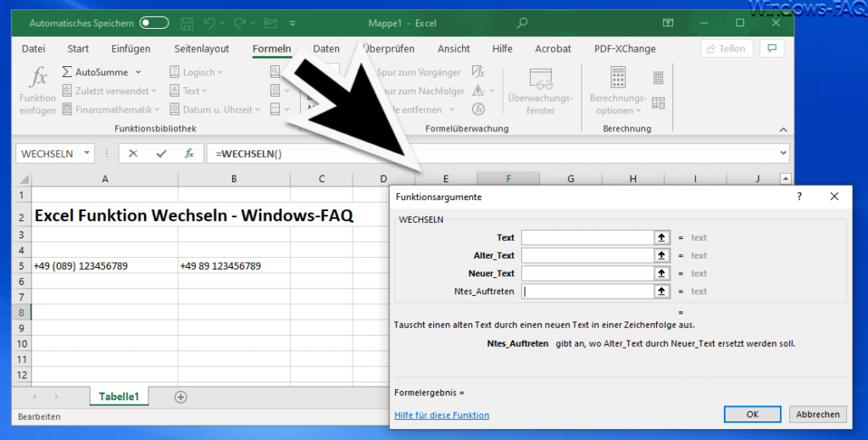Click the AutoSumme sigma icon
The width and height of the screenshot is (868, 440).
pyautogui.click(x=67, y=72)
